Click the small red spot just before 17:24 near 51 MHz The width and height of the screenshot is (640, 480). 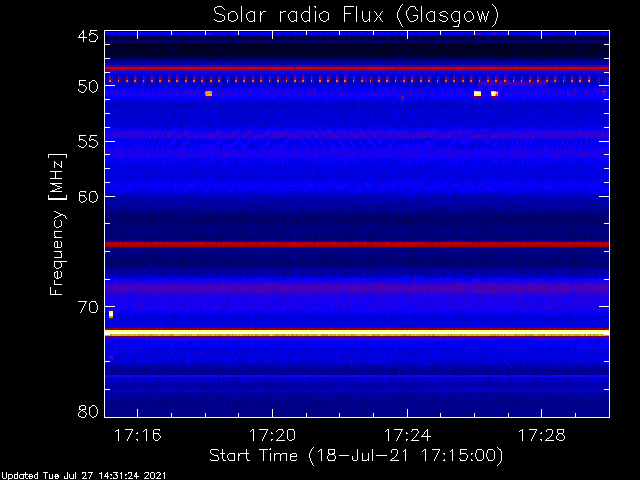tap(402, 98)
